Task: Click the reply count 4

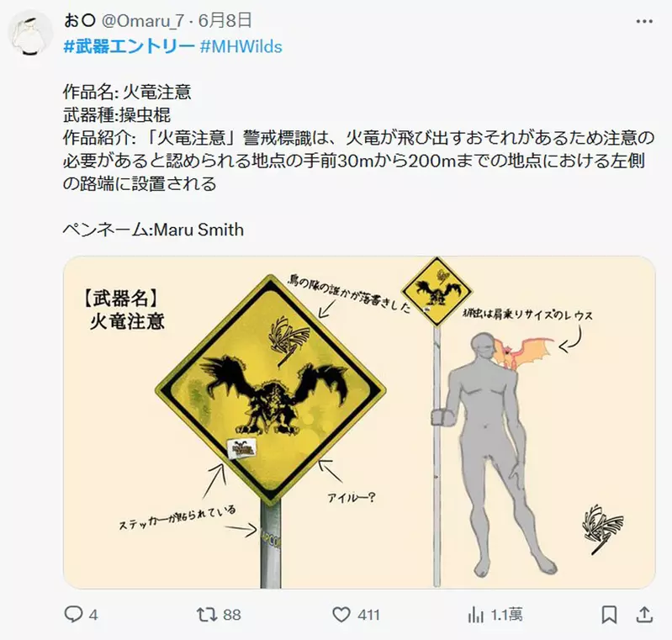Action: coord(93,615)
